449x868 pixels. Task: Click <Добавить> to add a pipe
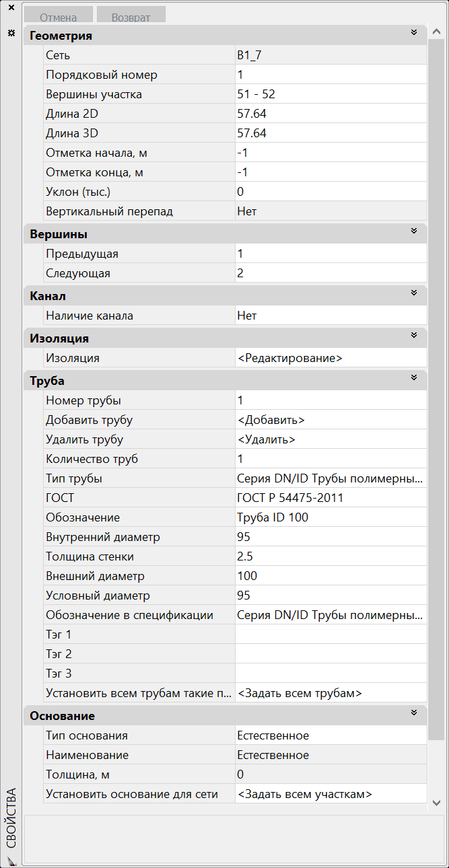tap(271, 420)
